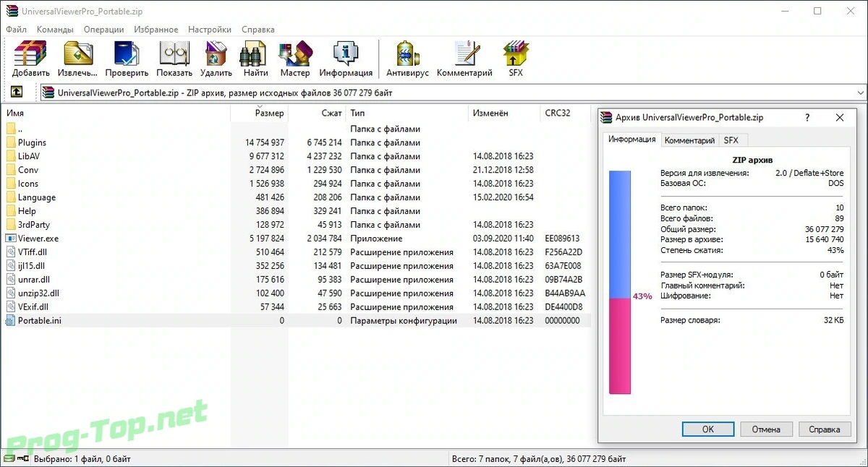Go up one folder level arrow

click(16, 93)
